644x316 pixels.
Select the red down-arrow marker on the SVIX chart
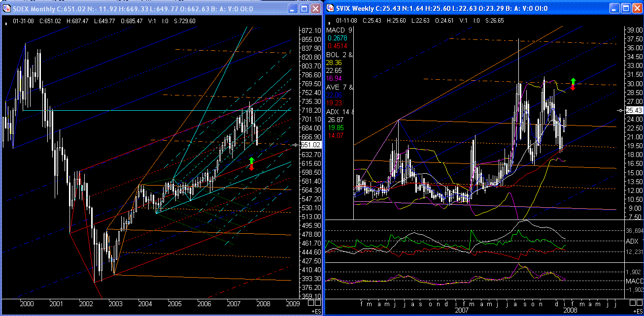pos(572,87)
